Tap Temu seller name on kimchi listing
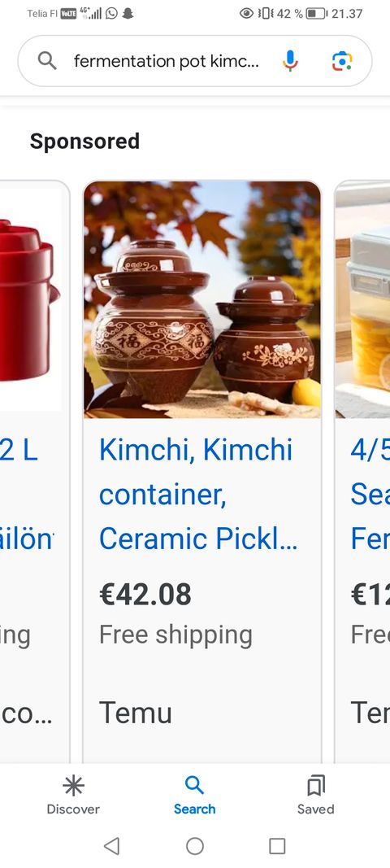Screen dimensions: 390x868 point(136,713)
